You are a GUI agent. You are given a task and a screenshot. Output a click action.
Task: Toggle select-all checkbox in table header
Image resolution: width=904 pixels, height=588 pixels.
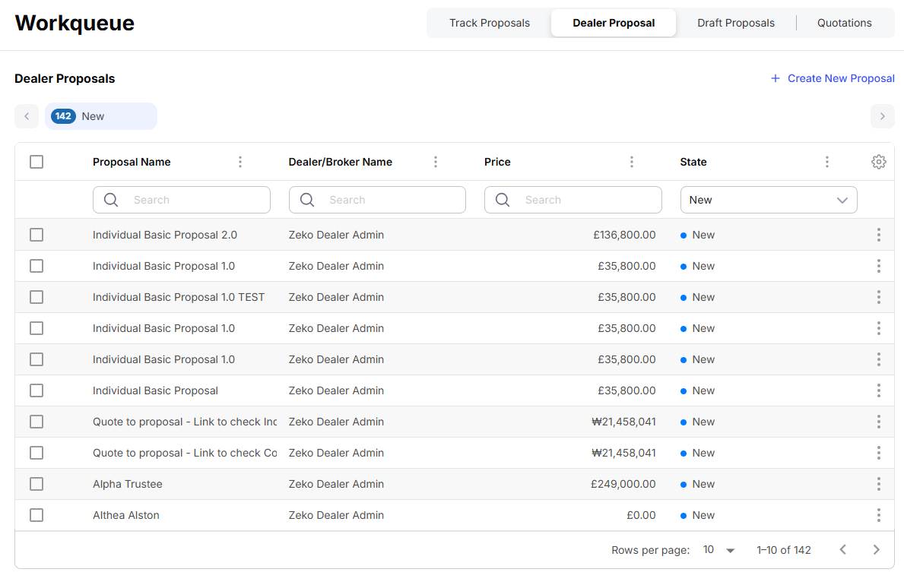coord(36,162)
